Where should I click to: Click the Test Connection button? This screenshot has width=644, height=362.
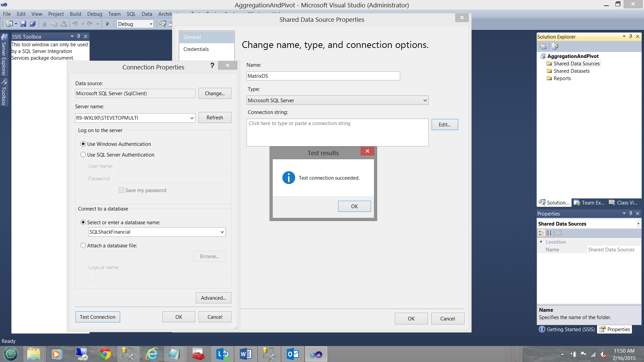tap(97, 317)
